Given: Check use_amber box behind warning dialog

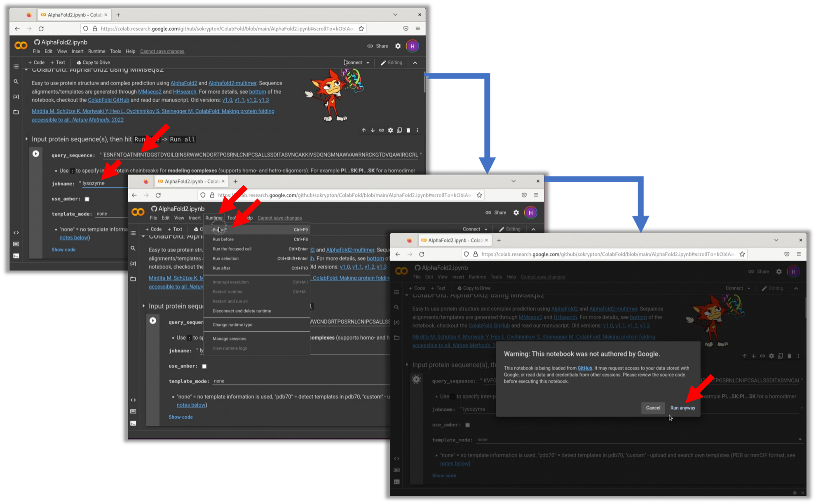Looking at the screenshot, I should pos(467,425).
